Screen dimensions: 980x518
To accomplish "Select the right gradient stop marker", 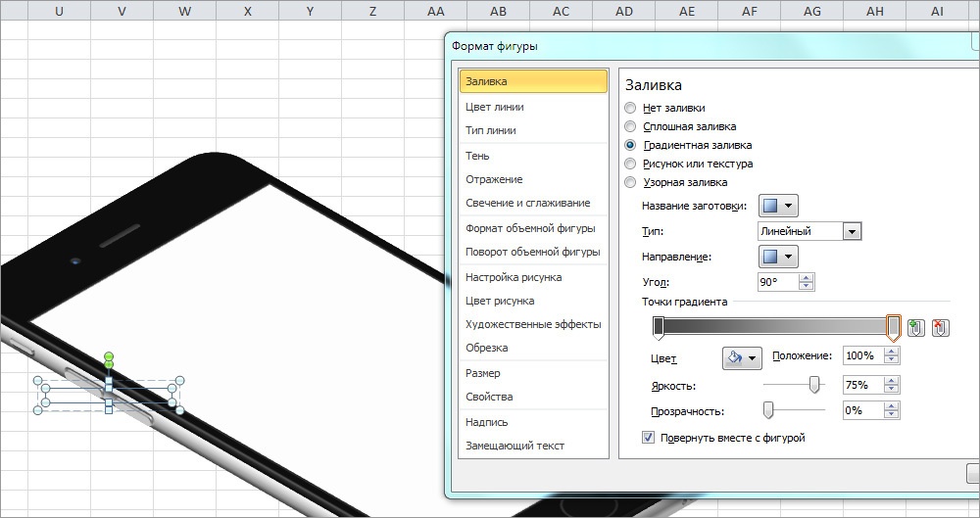I will [x=894, y=327].
